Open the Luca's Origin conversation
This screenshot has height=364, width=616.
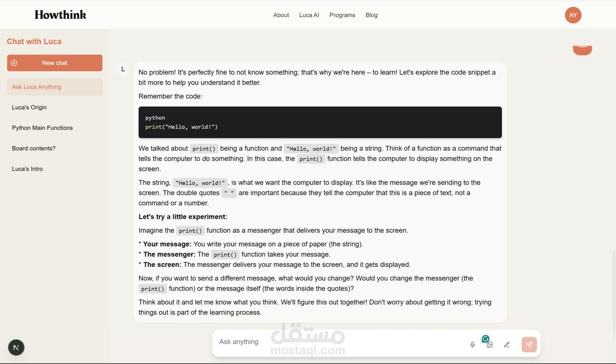29,107
